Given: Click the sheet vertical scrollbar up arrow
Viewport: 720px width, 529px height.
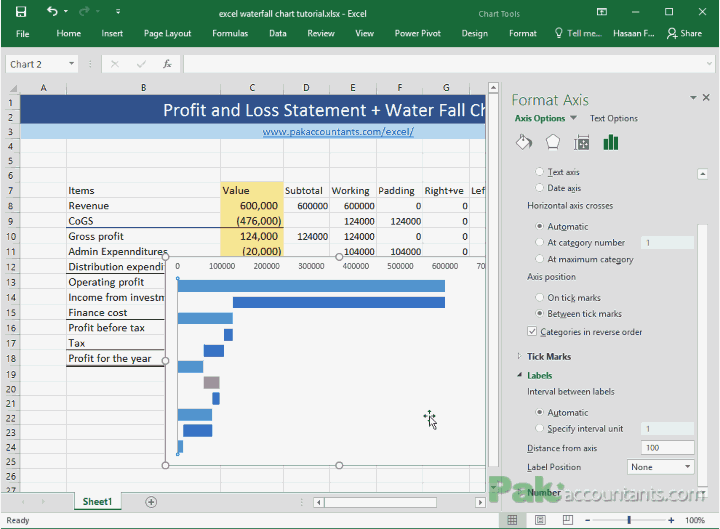Looking at the screenshot, I should point(493,87).
